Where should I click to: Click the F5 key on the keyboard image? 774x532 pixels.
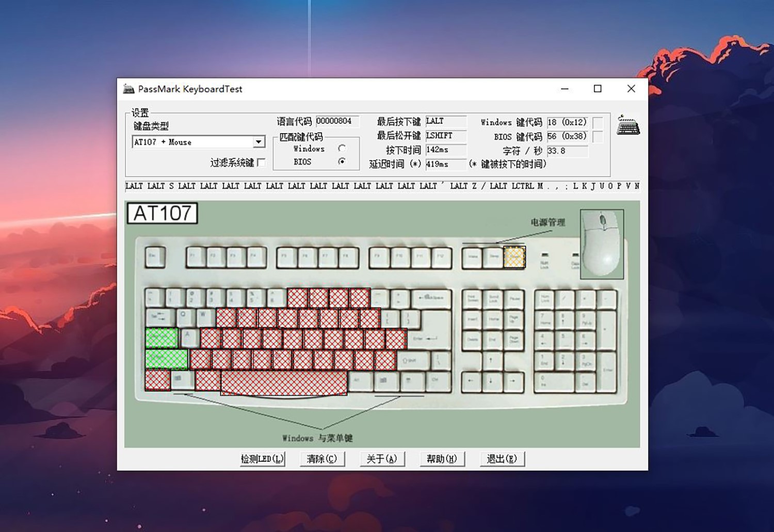point(287,257)
